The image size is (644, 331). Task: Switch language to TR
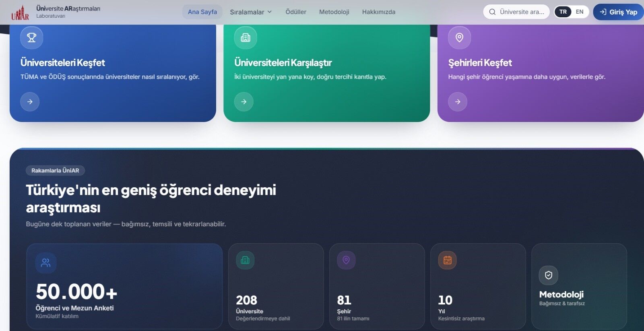pyautogui.click(x=563, y=12)
